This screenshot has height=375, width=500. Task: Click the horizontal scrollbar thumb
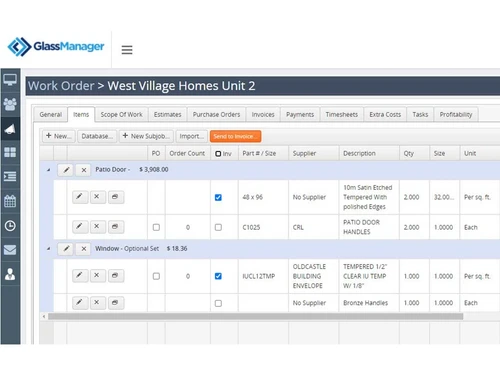pyautogui.click(x=255, y=316)
